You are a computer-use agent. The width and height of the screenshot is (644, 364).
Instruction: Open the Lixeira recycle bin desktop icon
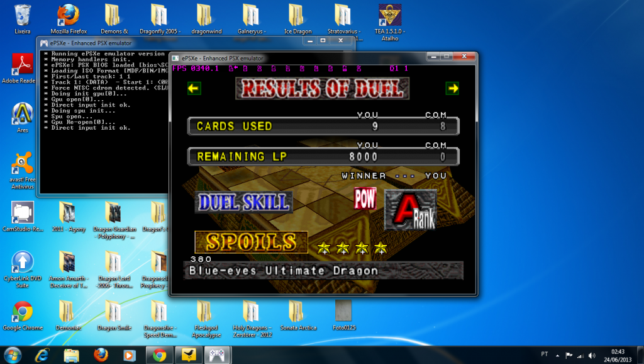[x=23, y=20]
